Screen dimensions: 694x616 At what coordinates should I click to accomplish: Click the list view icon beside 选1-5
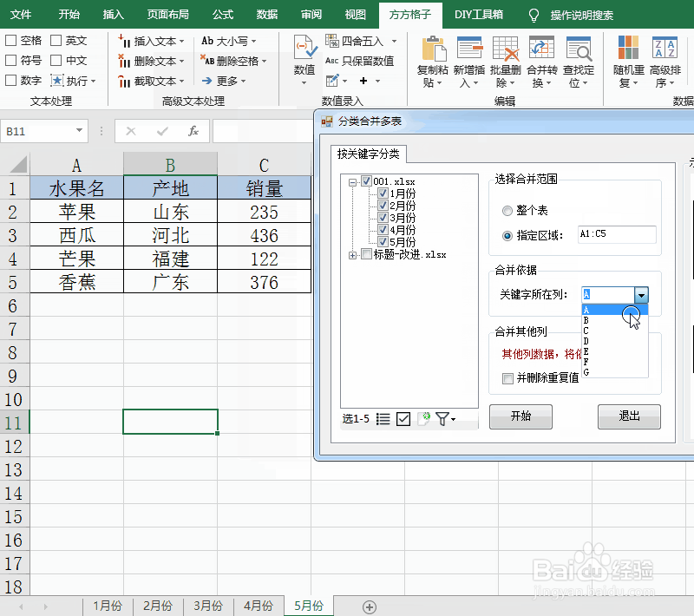click(x=383, y=419)
